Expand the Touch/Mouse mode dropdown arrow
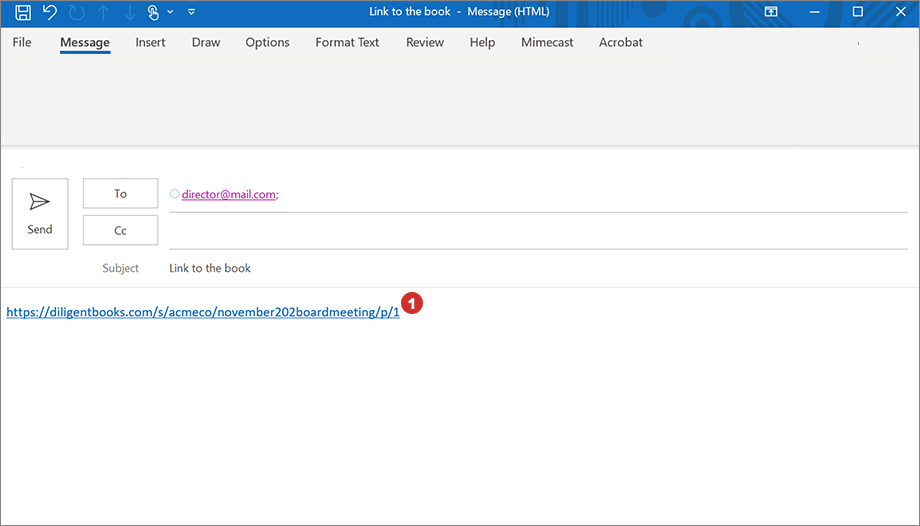Image resolution: width=920 pixels, height=526 pixels. click(x=170, y=12)
